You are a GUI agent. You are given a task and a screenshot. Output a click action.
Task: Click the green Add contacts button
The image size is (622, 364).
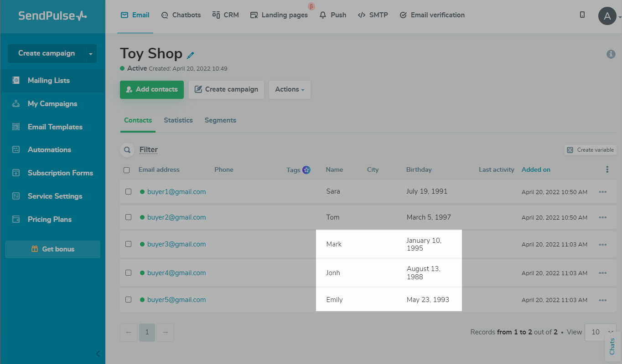152,90
